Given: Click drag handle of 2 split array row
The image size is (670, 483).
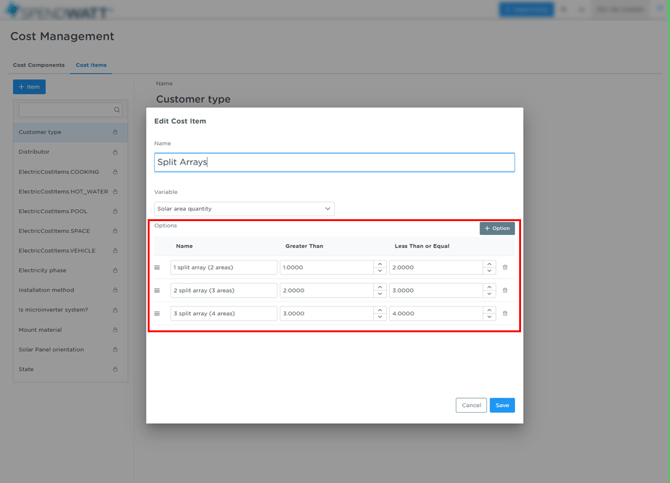Looking at the screenshot, I should [157, 290].
